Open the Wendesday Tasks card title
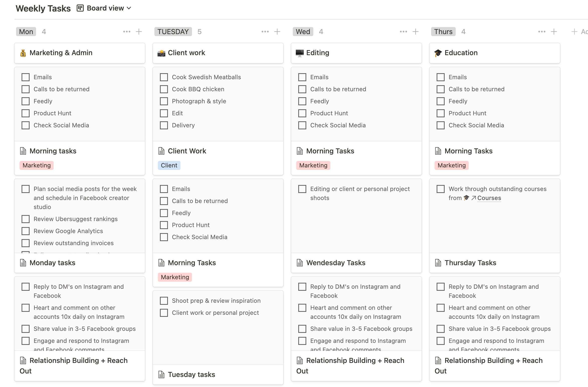The height and width of the screenshot is (387, 588). coord(336,263)
